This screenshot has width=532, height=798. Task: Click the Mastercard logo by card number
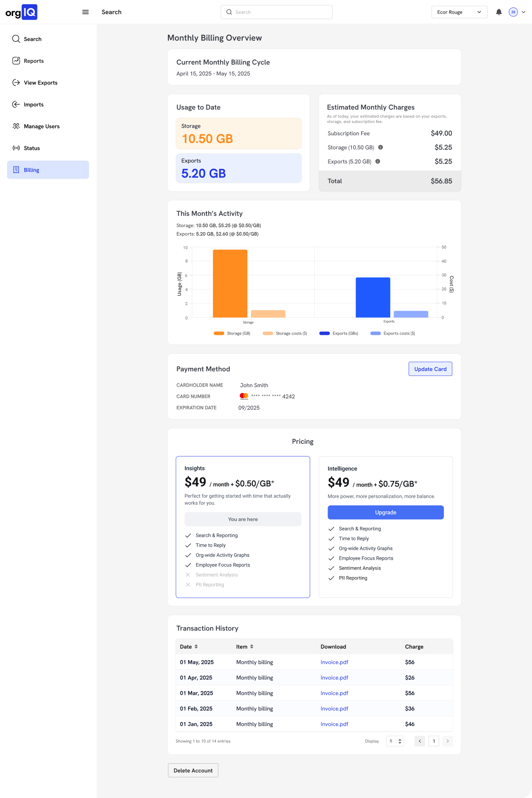[x=244, y=396]
